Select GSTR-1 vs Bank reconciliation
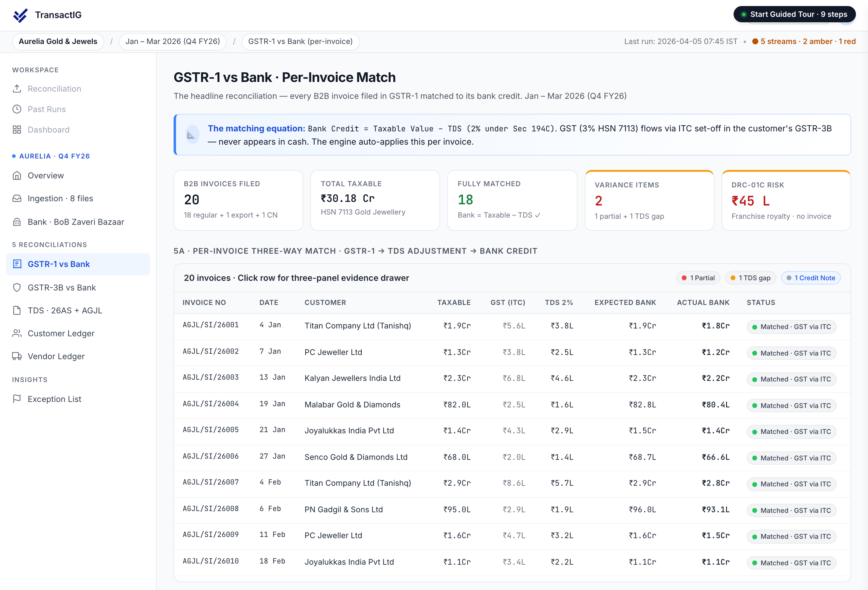 pyautogui.click(x=78, y=264)
